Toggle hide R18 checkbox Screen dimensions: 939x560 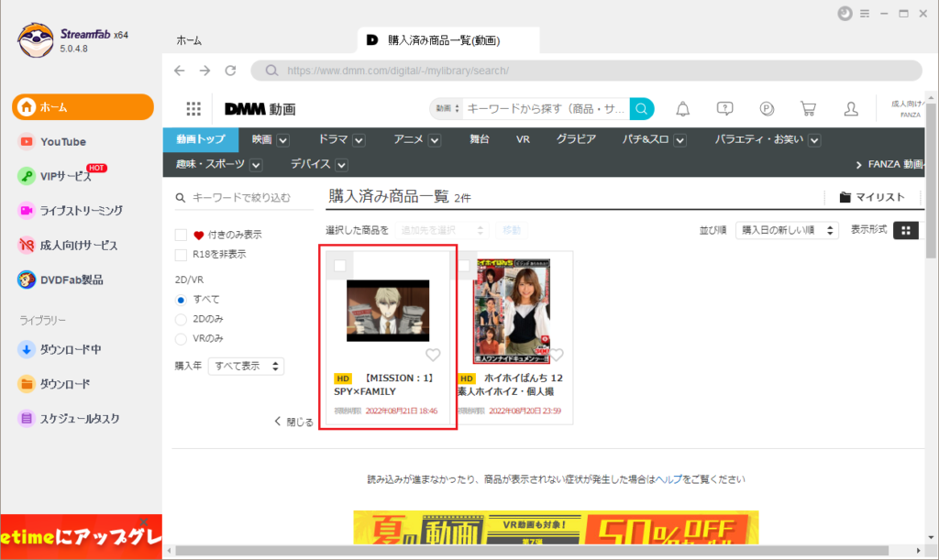coord(181,255)
